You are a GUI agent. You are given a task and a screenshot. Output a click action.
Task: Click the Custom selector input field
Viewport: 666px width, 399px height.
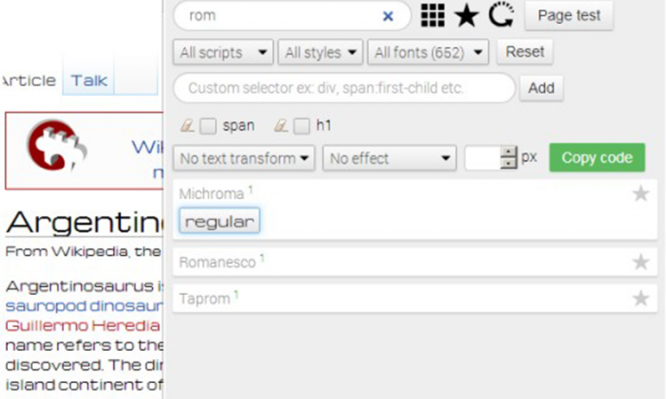click(344, 88)
